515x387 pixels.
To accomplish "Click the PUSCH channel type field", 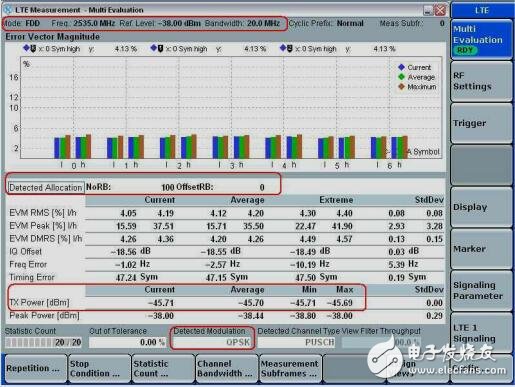I will [296, 342].
